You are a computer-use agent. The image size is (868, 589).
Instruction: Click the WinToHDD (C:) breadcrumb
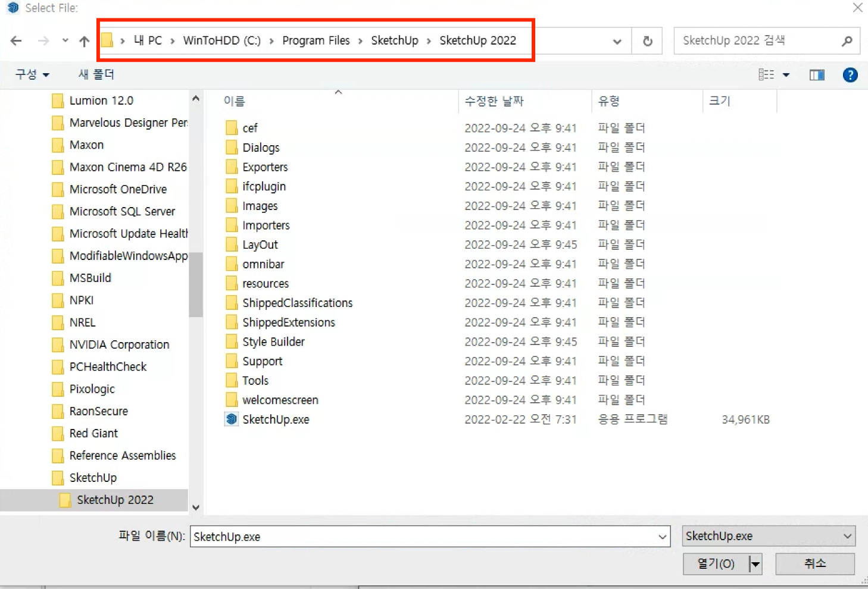tap(221, 40)
